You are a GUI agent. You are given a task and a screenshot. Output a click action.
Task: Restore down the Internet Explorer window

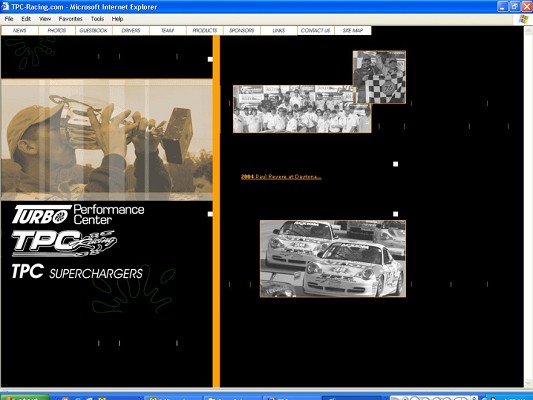click(515, 6)
